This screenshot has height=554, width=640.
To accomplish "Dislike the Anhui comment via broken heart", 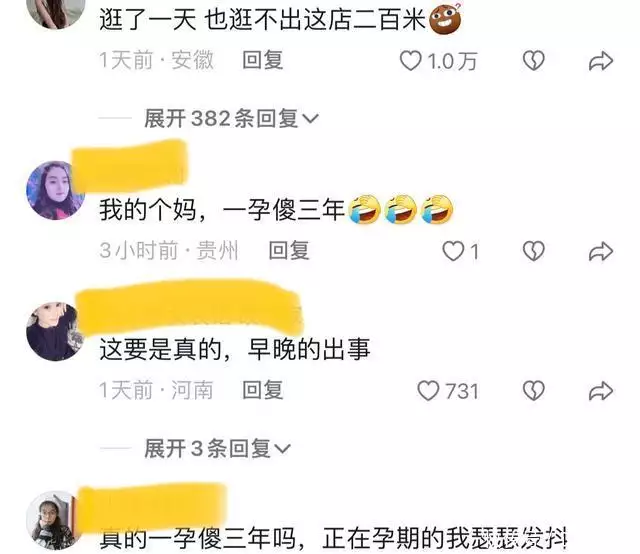I will [533, 61].
